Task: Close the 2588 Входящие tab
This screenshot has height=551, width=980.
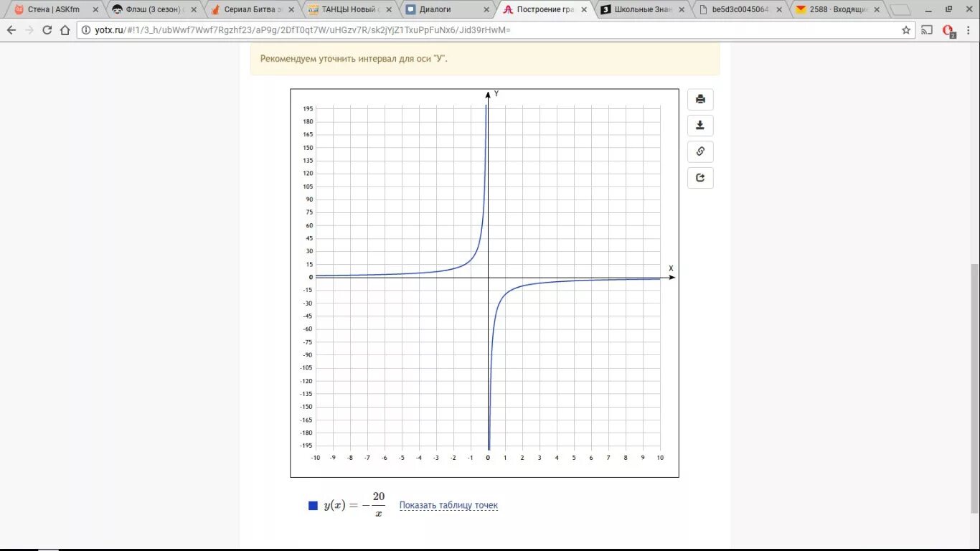Action: (x=877, y=10)
